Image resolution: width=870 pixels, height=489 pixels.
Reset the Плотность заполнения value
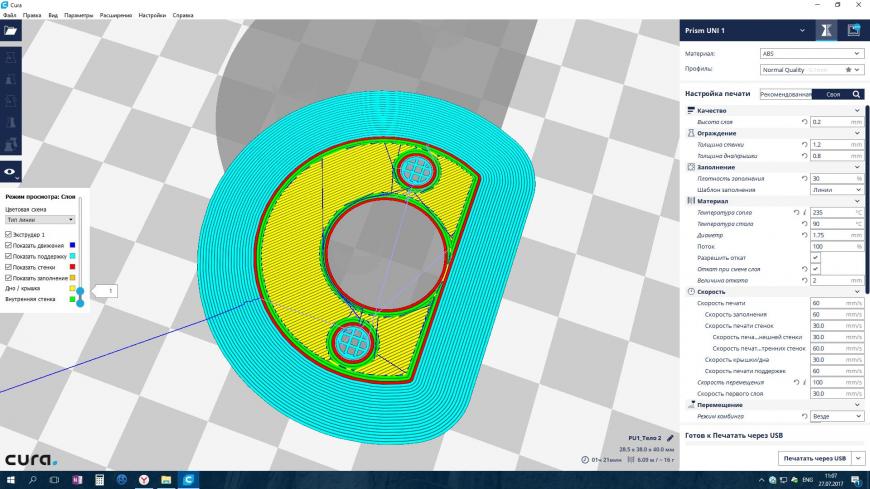pyautogui.click(x=804, y=179)
